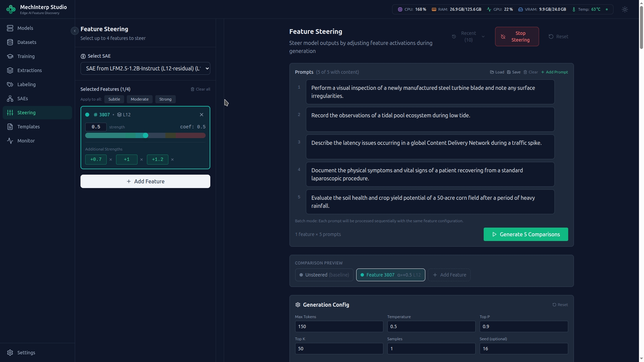
Task: Click the corn field soil health prompt box
Action: [430, 202]
